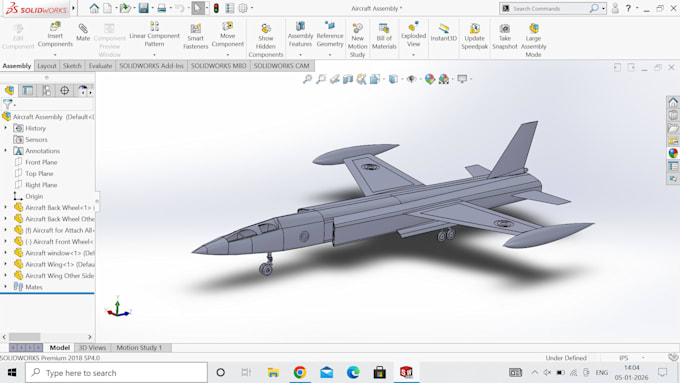Click the Save icon

pos(143,8)
